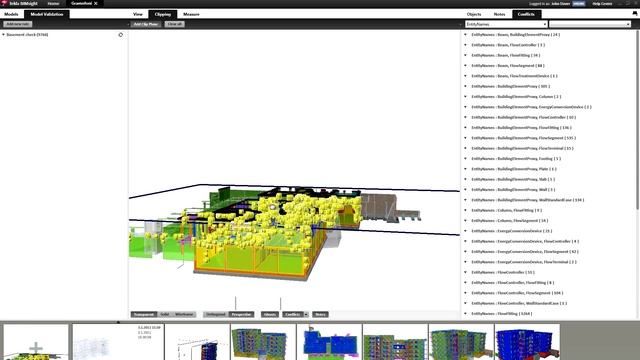Open the last dark blue building thumbnail
Image resolution: width=640 pixels, height=360 pixels.
(x=527, y=342)
